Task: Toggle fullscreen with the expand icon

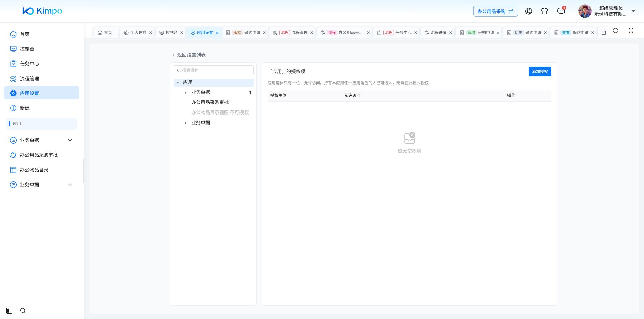Action: pyautogui.click(x=631, y=31)
